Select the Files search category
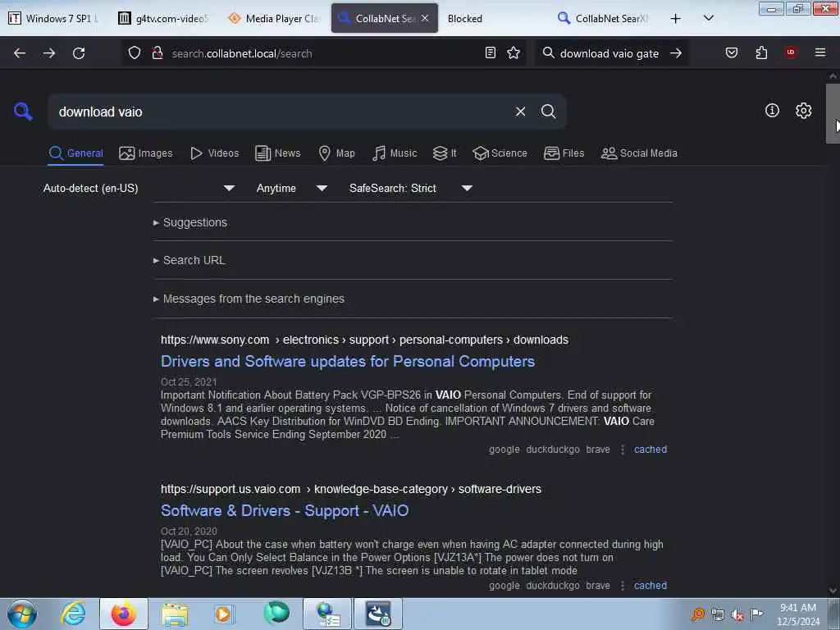 [x=564, y=153]
